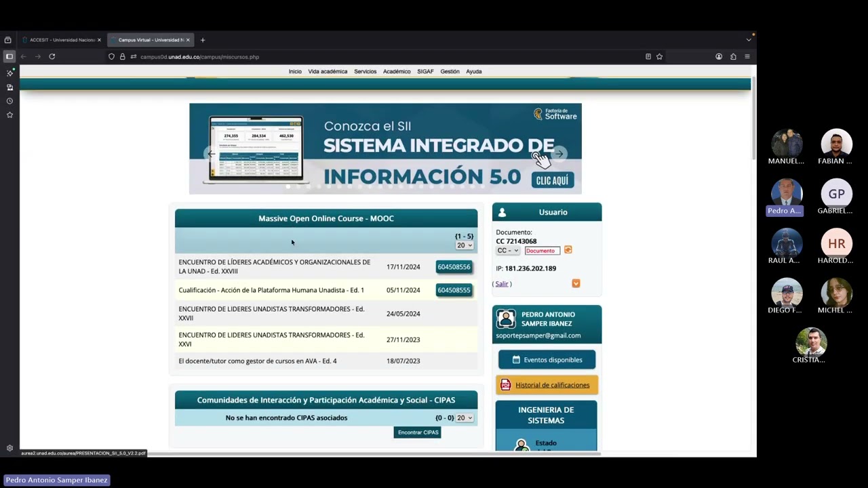Open the browser hamburger menu

(747, 57)
